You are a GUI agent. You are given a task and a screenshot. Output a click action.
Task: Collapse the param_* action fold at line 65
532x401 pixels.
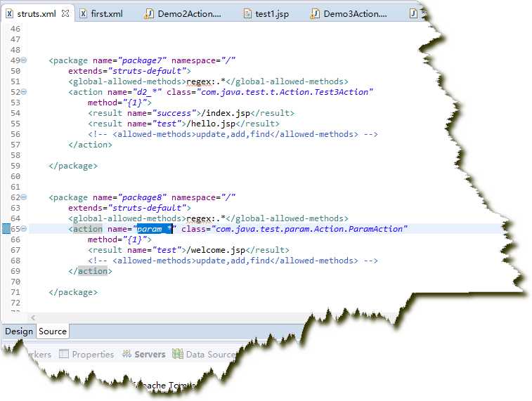(x=24, y=229)
